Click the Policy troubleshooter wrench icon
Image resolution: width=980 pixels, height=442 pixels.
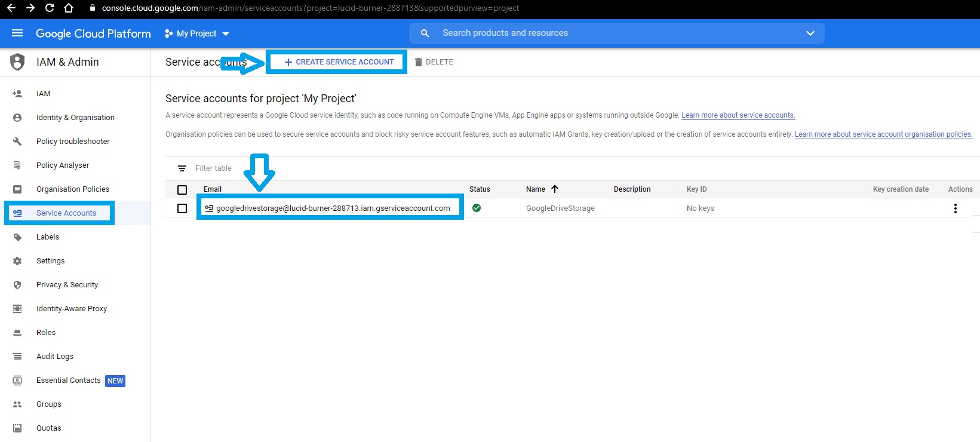(x=17, y=142)
